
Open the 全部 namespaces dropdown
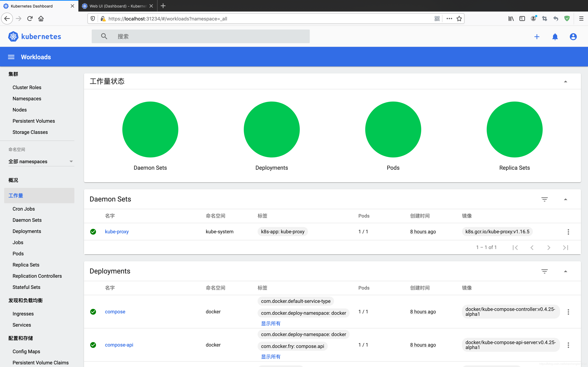pos(41,161)
